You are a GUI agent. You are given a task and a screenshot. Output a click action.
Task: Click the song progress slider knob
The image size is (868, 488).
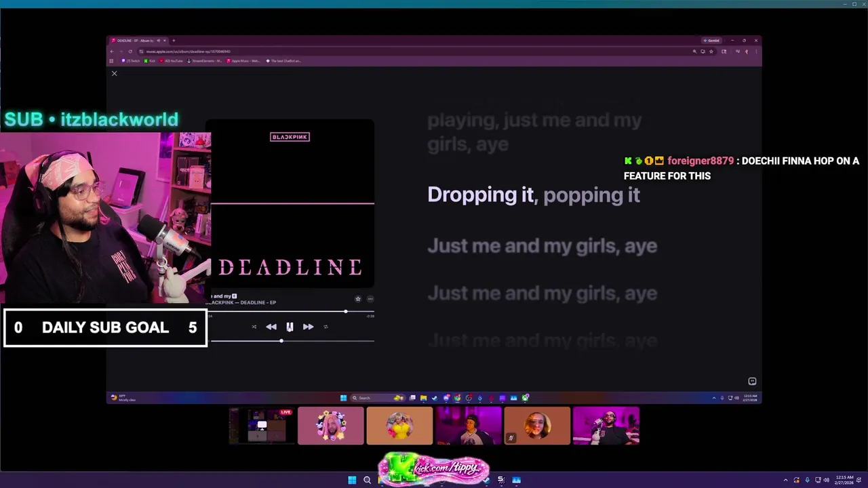[x=346, y=312]
